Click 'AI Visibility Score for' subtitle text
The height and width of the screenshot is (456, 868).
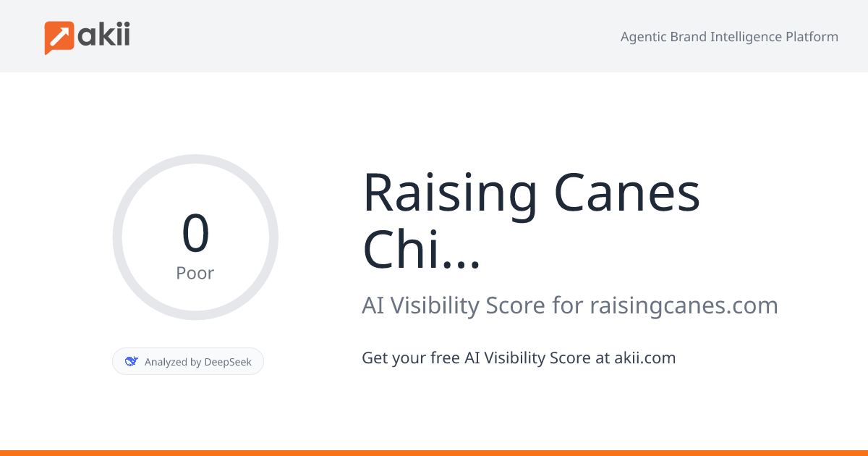[472, 305]
